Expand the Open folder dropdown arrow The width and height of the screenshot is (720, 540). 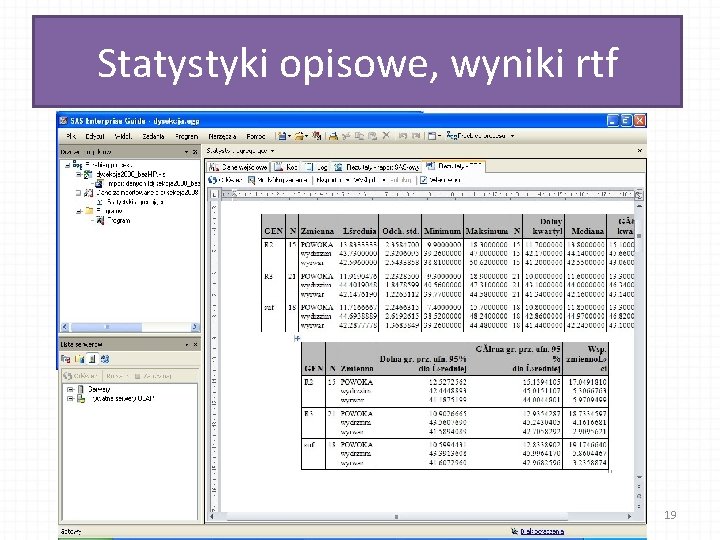[x=306, y=136]
